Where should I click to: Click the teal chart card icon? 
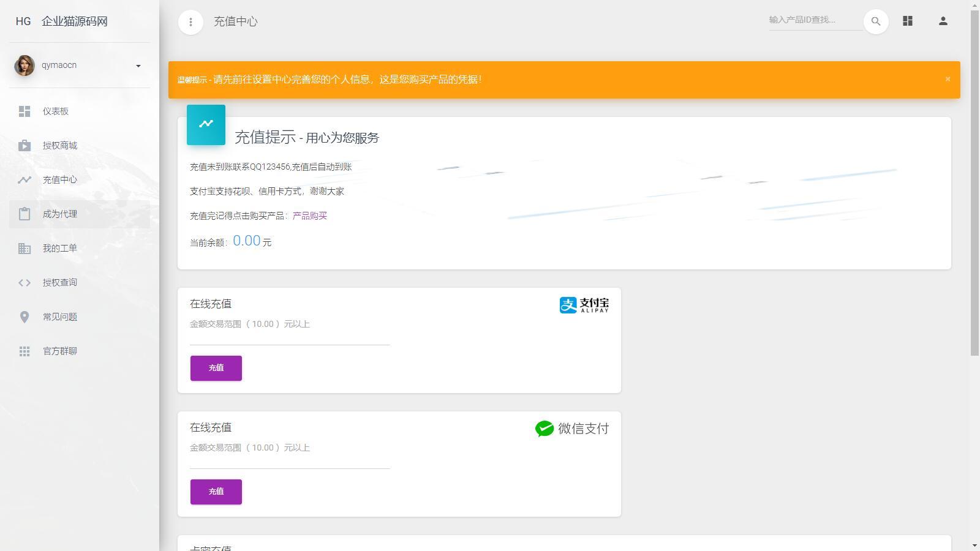click(x=206, y=124)
